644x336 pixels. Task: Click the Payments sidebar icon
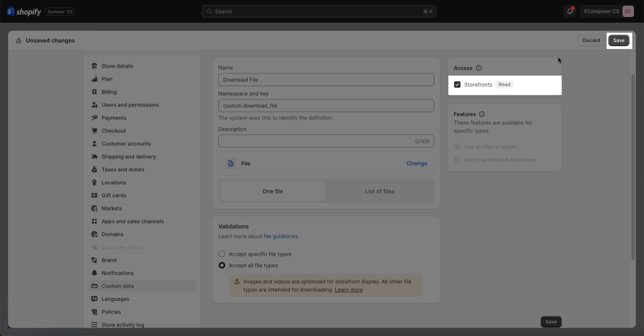pos(94,117)
